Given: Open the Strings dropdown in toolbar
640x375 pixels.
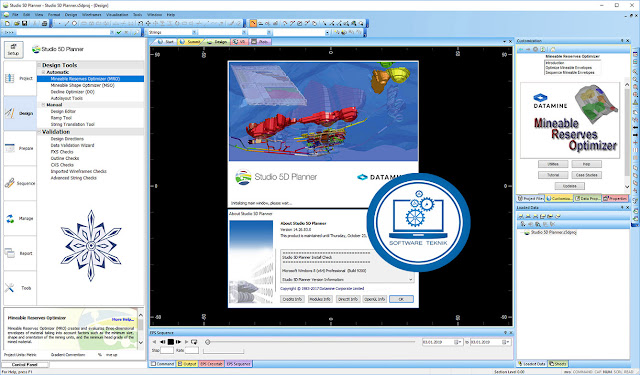Looking at the screenshot, I should [194, 32].
